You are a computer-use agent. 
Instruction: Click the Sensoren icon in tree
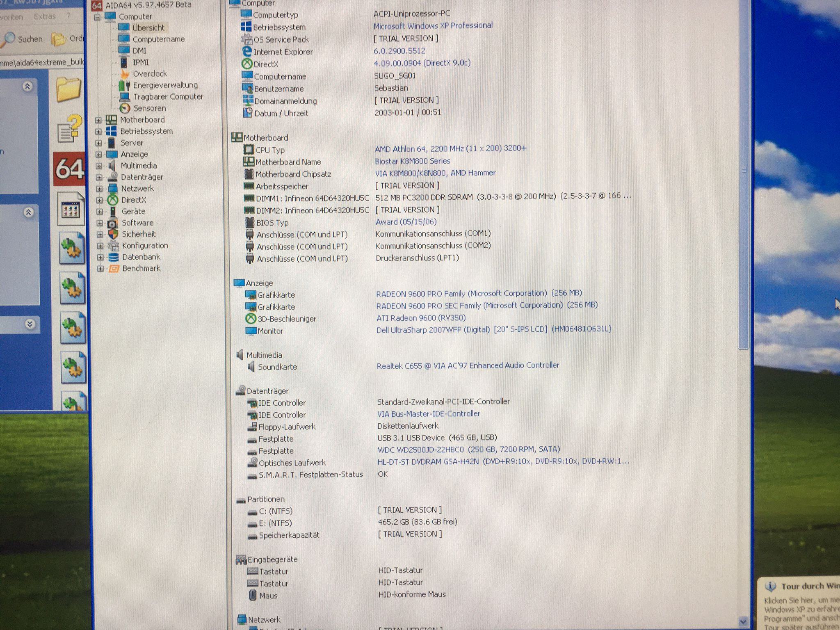tap(125, 108)
